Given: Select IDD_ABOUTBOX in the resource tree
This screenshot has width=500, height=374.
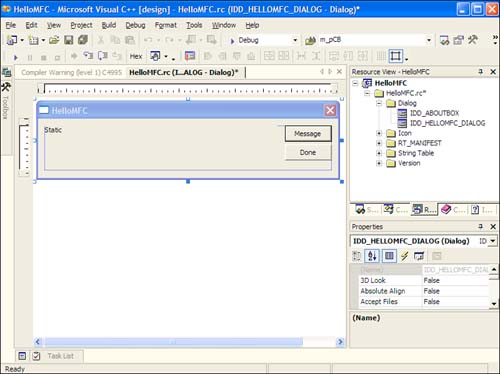Looking at the screenshot, I should pyautogui.click(x=434, y=113).
